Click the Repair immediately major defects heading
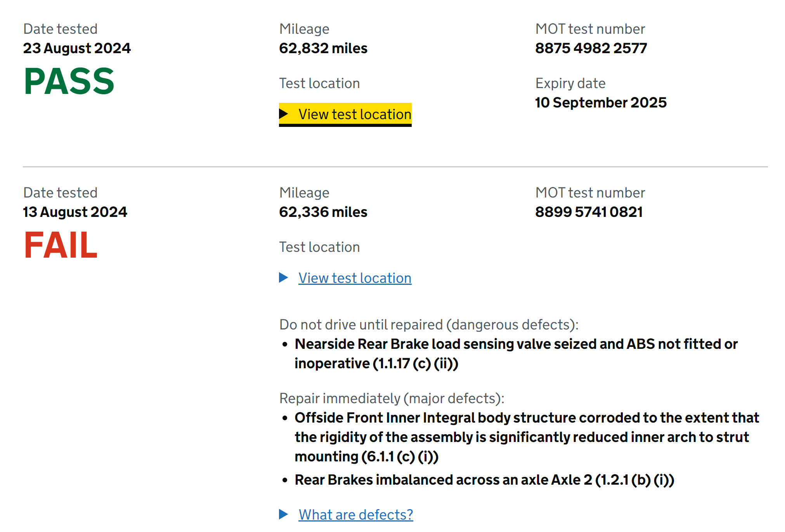Viewport: 785px width, 532px height. 392,399
